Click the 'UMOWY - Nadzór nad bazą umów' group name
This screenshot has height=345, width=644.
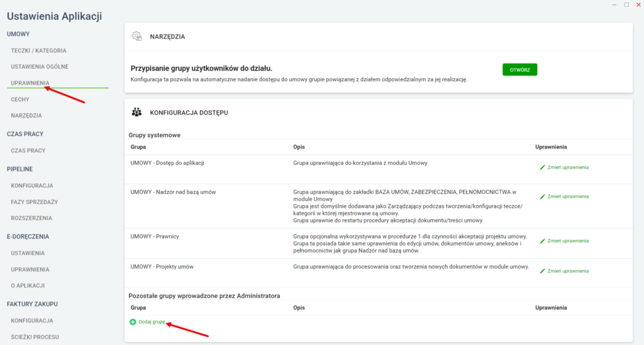click(x=173, y=192)
